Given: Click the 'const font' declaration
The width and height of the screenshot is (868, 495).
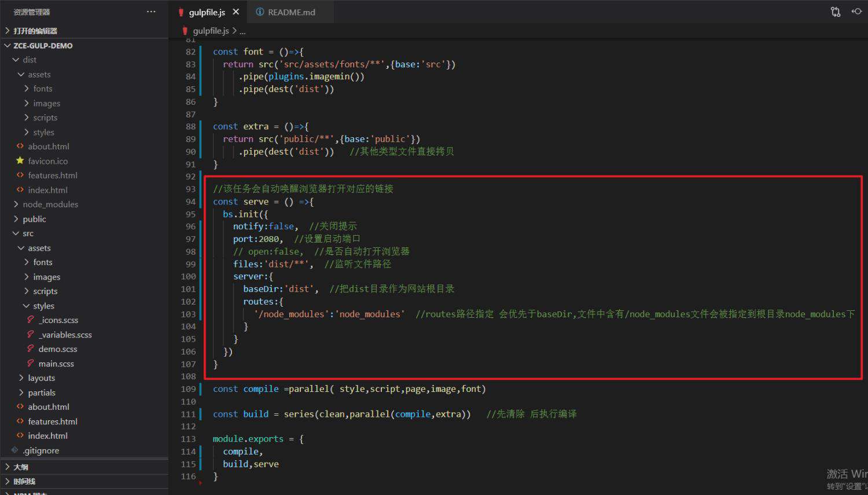Looking at the screenshot, I should click(x=238, y=52).
